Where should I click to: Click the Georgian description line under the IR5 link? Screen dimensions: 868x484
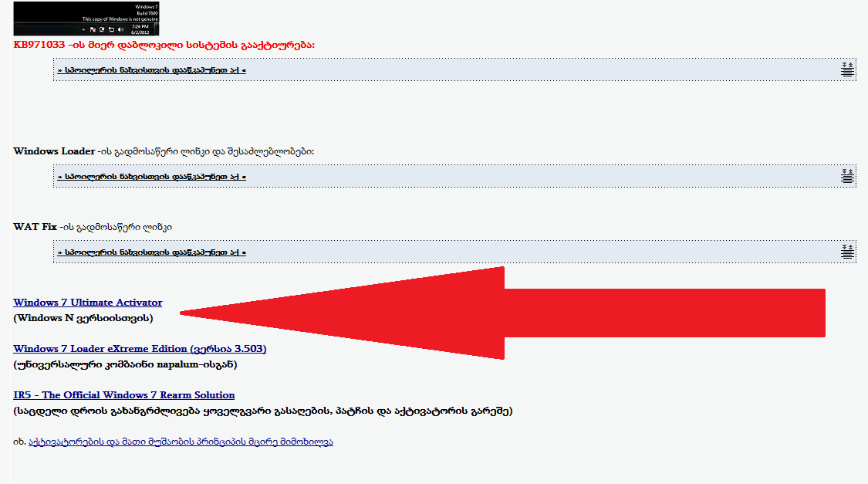tap(263, 411)
